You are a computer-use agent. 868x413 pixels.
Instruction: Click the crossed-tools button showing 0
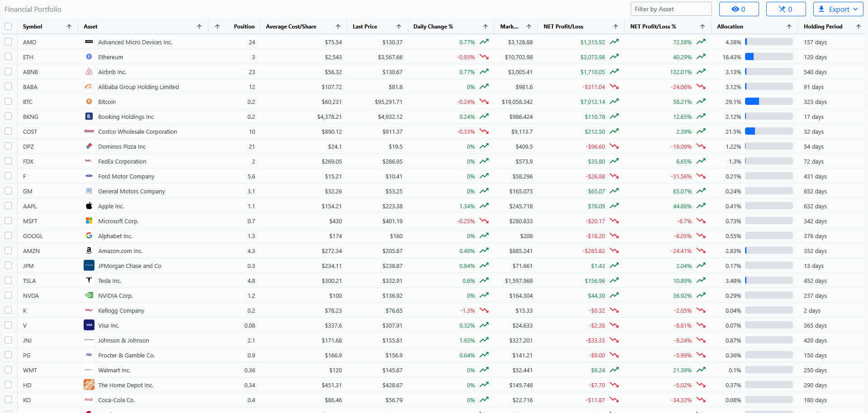pyautogui.click(x=786, y=9)
